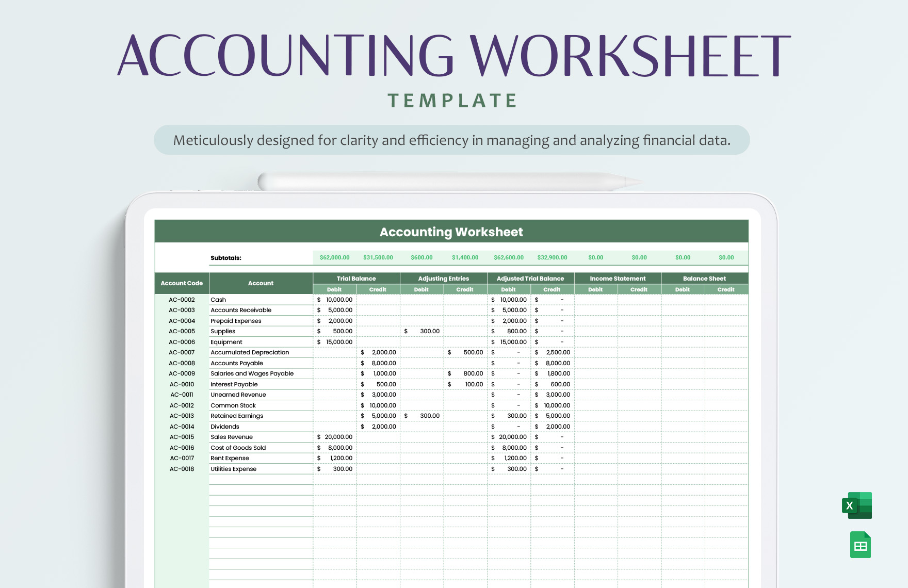
Task: Select the Income Statement Debit column header
Action: tap(596, 289)
